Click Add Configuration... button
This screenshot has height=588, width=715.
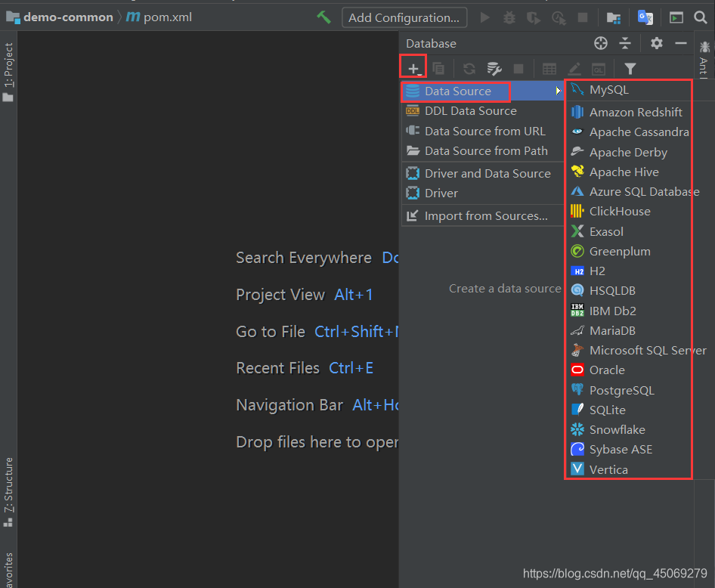pyautogui.click(x=404, y=18)
